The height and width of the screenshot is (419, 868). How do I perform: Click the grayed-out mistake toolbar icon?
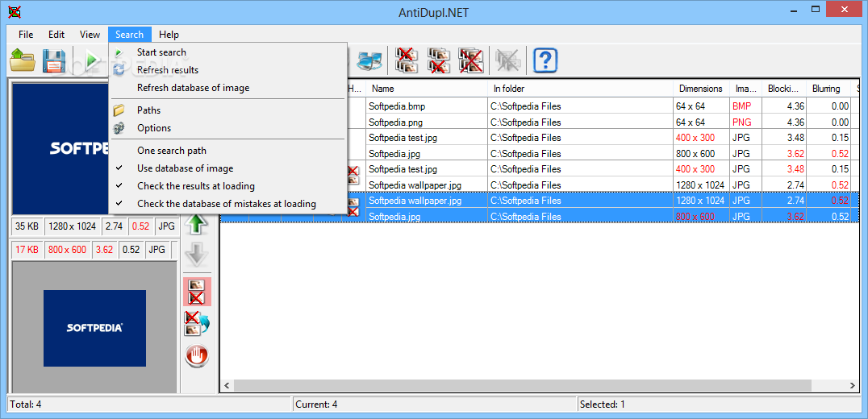click(x=507, y=60)
